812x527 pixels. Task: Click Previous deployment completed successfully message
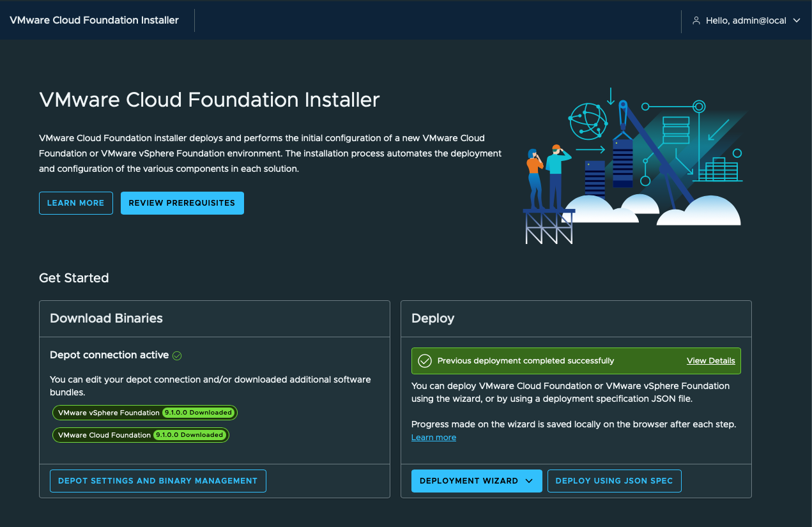click(526, 361)
